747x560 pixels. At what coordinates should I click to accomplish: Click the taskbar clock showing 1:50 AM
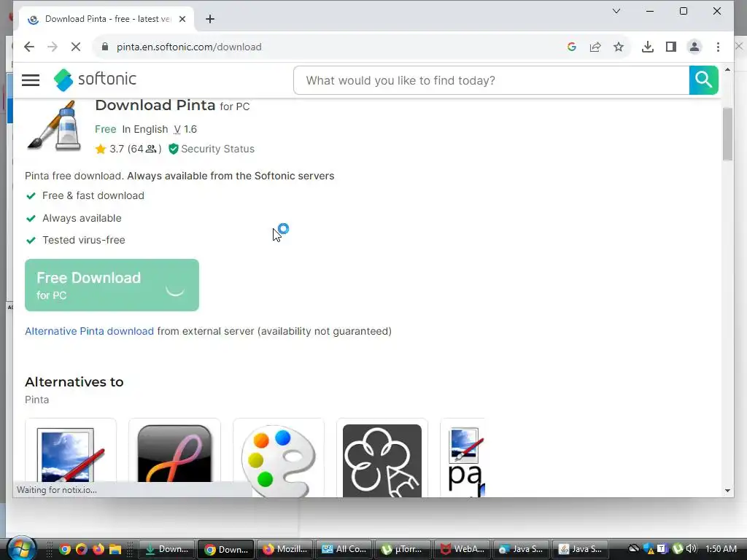(x=721, y=548)
